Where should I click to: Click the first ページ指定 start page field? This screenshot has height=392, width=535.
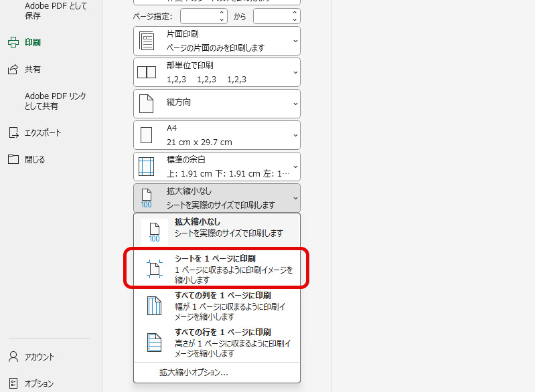pos(199,15)
